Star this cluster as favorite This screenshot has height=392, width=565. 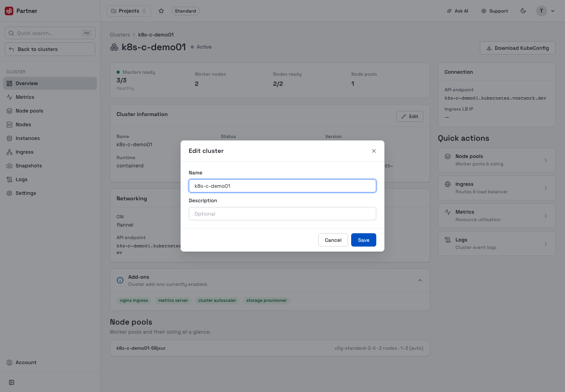pyautogui.click(x=161, y=11)
